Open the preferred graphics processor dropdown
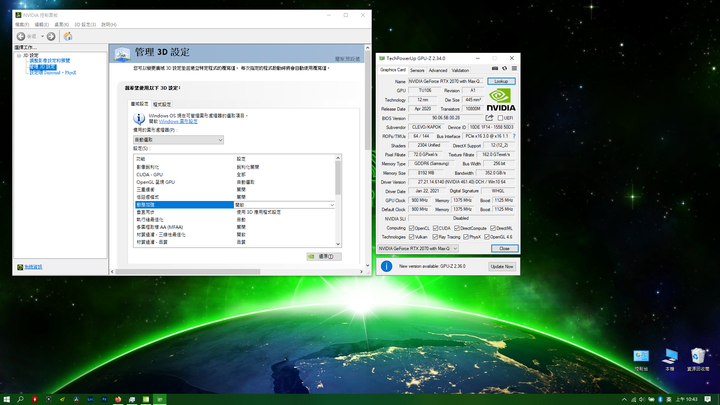The image size is (720, 405). 178,140
